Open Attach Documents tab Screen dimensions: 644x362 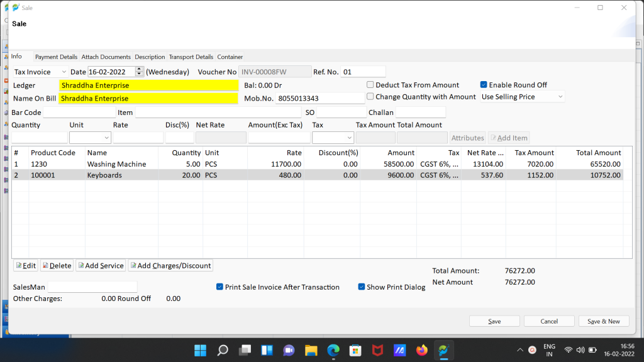(106, 57)
